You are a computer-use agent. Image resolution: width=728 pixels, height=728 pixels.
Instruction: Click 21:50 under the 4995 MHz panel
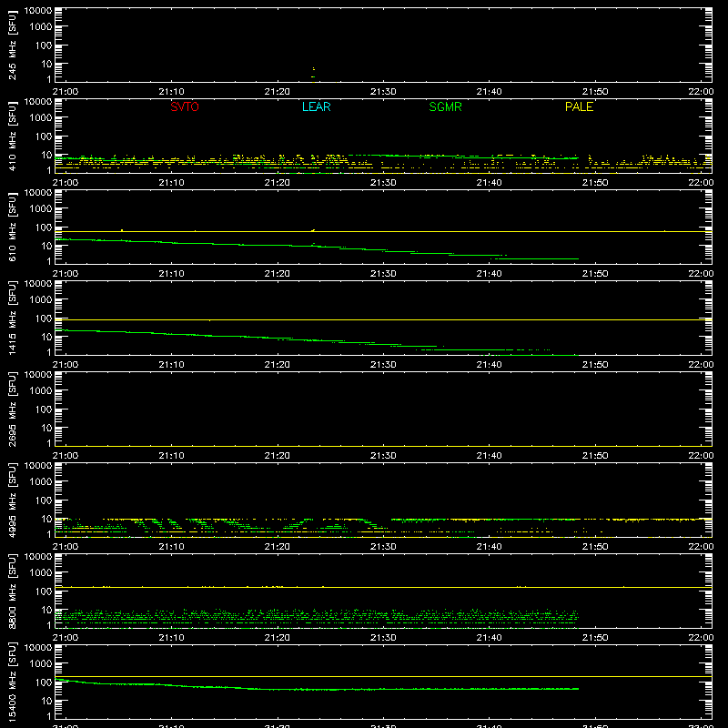[595, 547]
